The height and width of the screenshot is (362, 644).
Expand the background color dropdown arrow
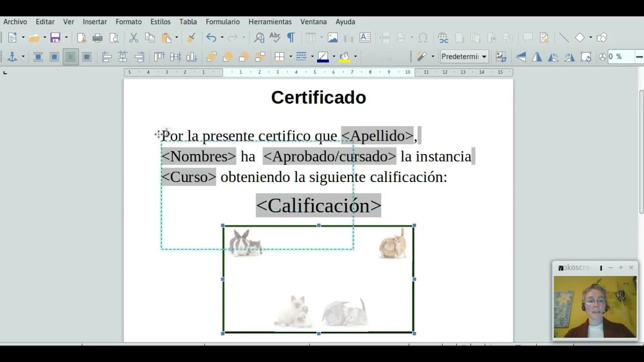(x=355, y=57)
